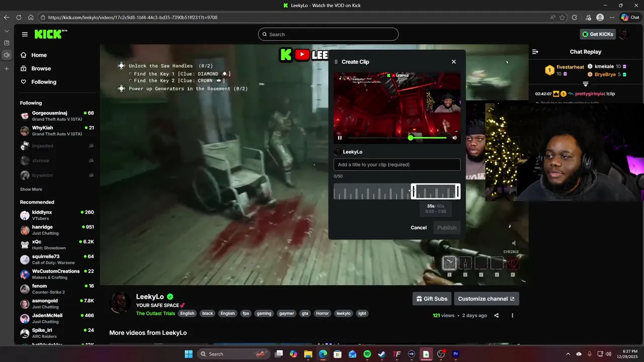Open Steam from taskbar
644x362 pixels.
coord(382,354)
